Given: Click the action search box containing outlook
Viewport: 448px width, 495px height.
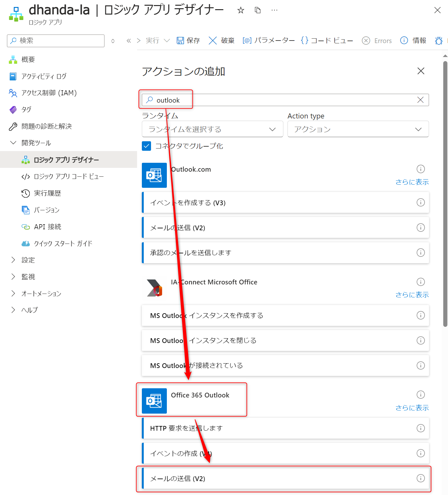Looking at the screenshot, I should pos(285,100).
